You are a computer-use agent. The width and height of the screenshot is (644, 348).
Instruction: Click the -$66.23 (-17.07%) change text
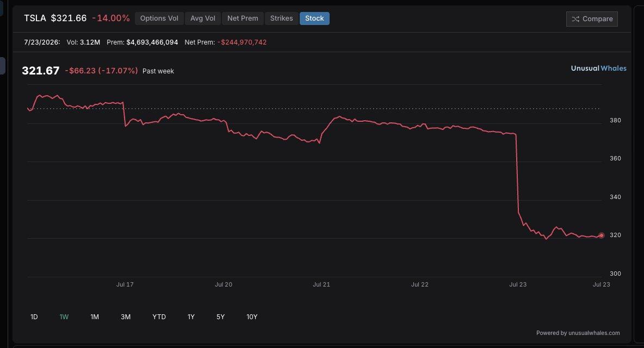pos(102,71)
